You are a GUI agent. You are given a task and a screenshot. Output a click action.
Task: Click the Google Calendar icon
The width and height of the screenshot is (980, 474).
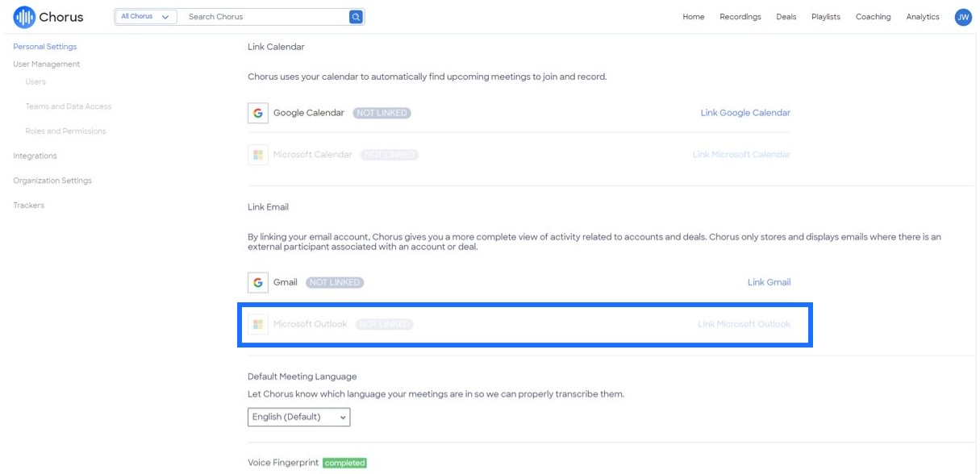[x=256, y=112]
